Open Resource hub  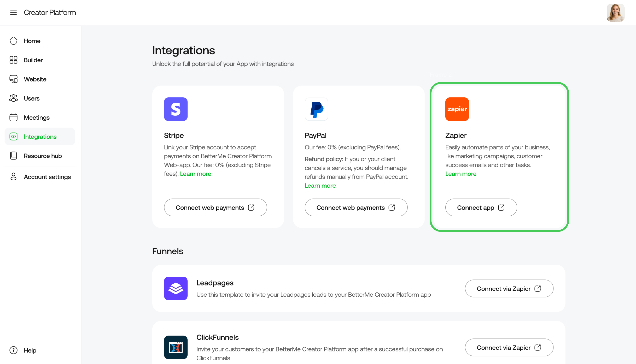(x=40, y=156)
